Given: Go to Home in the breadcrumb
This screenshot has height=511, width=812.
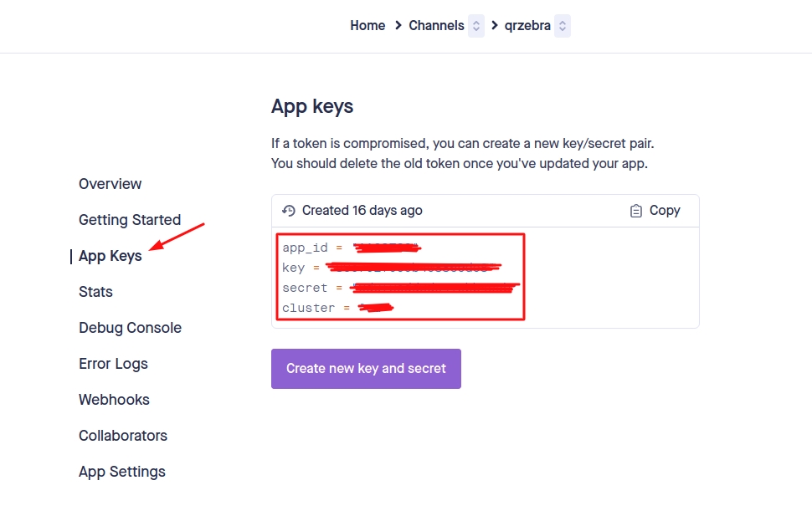Looking at the screenshot, I should pyautogui.click(x=367, y=26).
